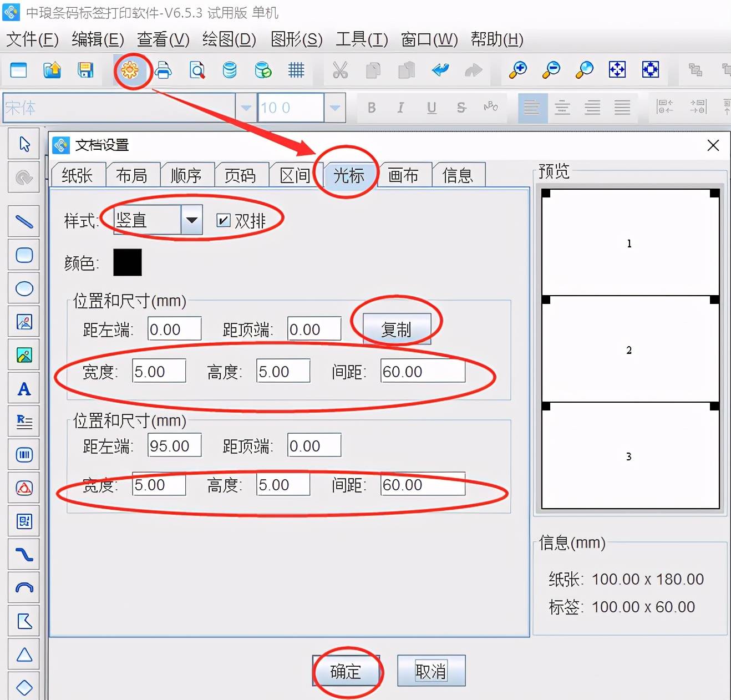The image size is (731, 700).
Task: Open document settings gear icon
Action: pyautogui.click(x=130, y=70)
